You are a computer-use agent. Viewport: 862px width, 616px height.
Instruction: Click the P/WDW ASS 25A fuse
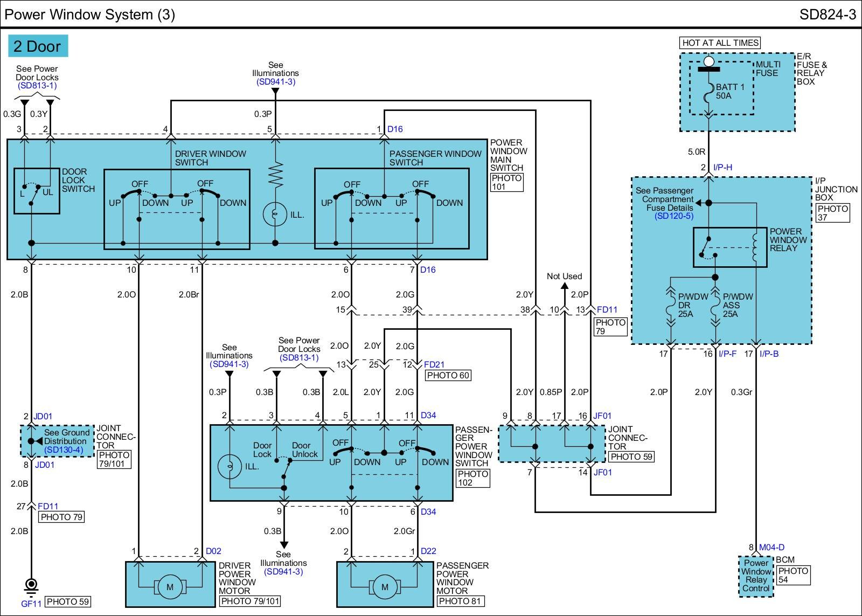coord(715,305)
